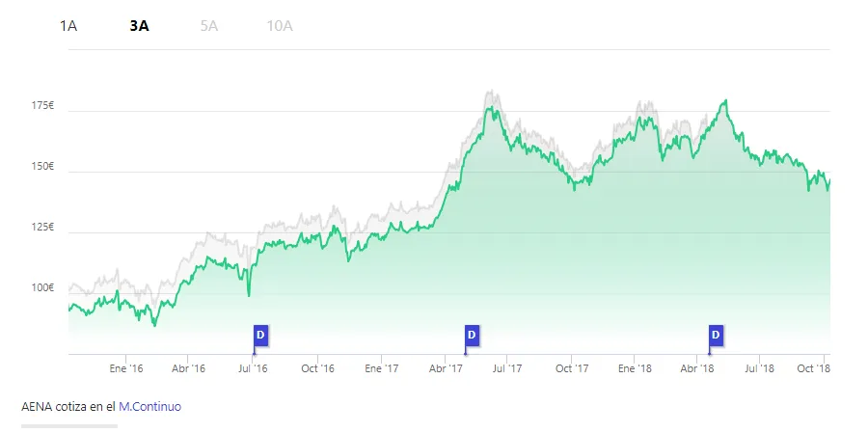The width and height of the screenshot is (868, 433).
Task: Open the M.Continuo link
Action: pos(149,407)
